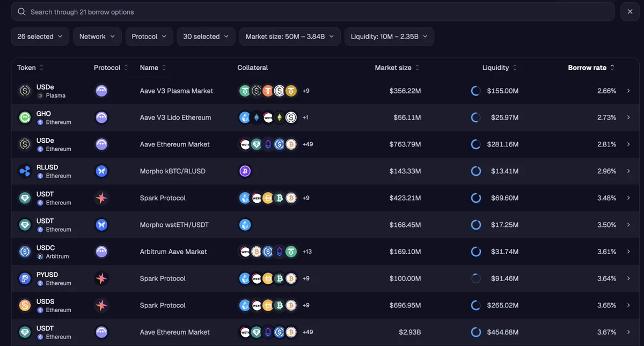Click the $281.16M liquidity value
The width and height of the screenshot is (644, 346).
click(x=503, y=144)
